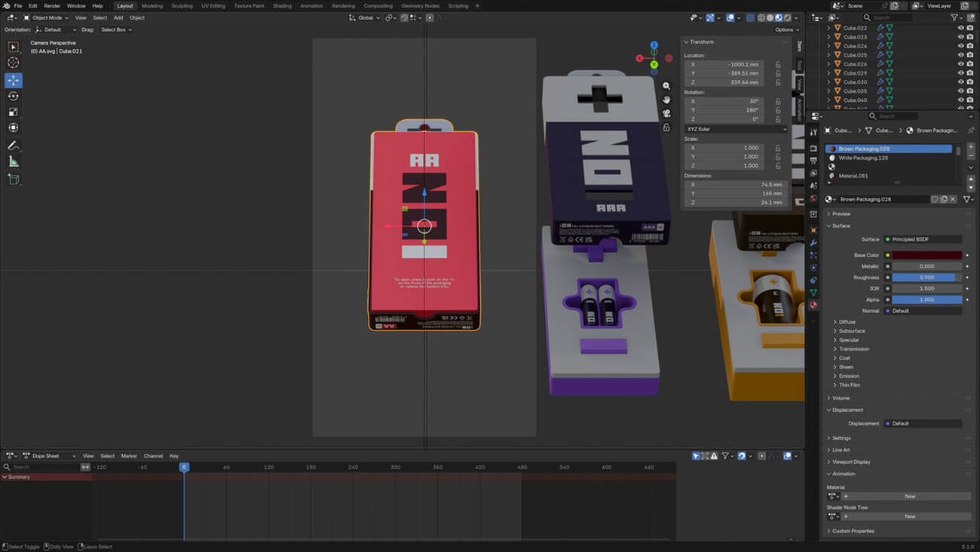This screenshot has width=980, height=552.
Task: Click the Options button in viewport header
Action: point(785,29)
